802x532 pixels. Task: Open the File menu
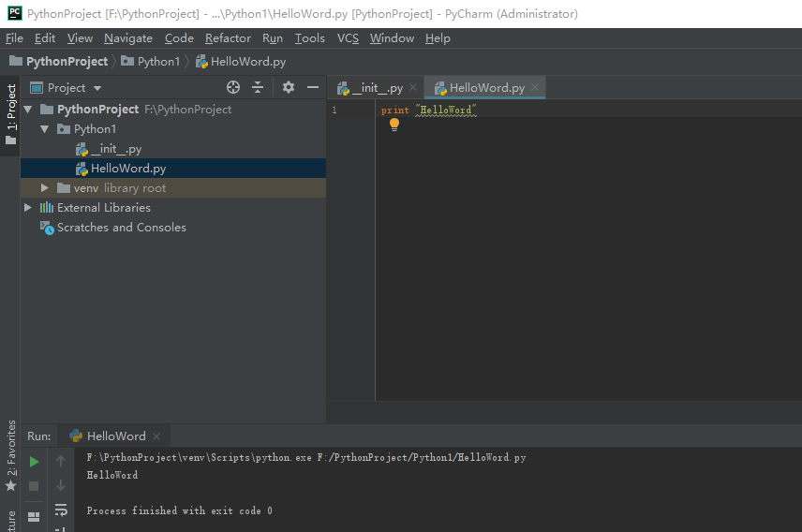(14, 38)
